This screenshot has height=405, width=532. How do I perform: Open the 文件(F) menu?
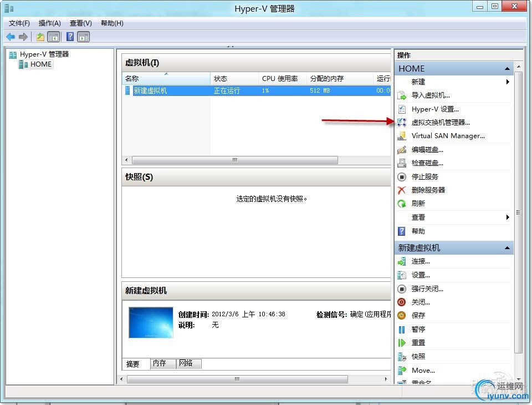point(19,23)
